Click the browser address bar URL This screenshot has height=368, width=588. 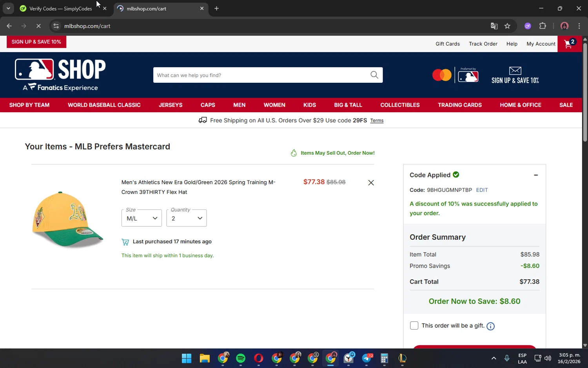pos(87,26)
